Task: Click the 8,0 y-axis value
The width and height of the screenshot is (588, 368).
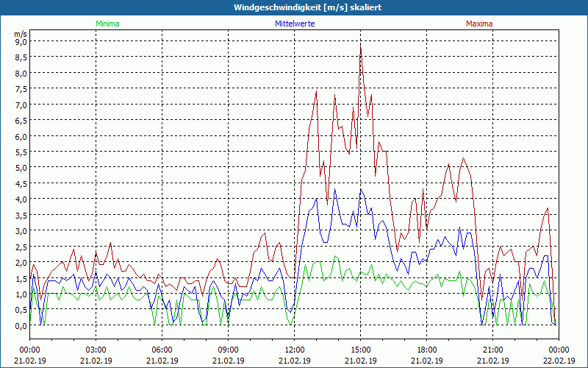Action: (21, 73)
